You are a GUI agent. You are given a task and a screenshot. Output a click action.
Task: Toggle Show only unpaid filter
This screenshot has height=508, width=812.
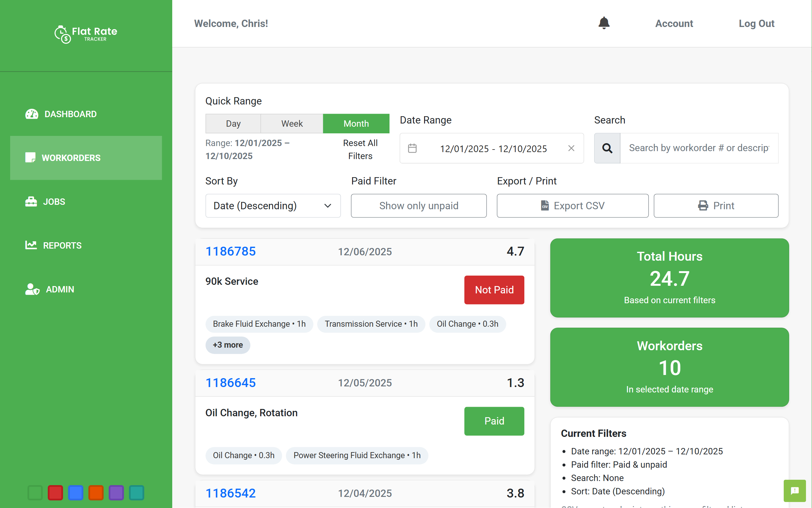[419, 206]
